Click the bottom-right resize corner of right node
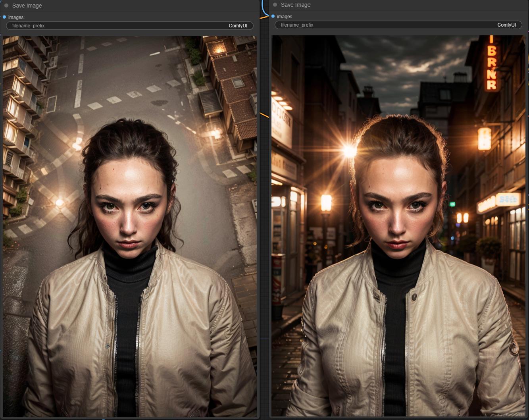The height and width of the screenshot is (420, 529). click(x=526, y=416)
